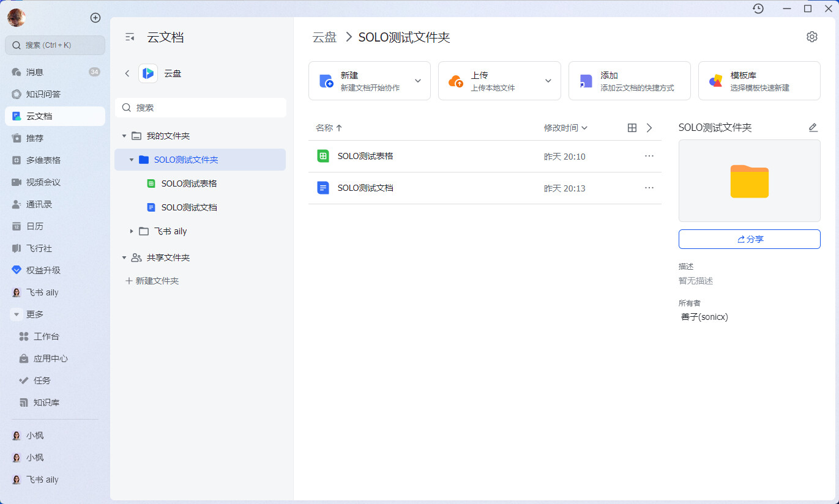
Task: Open the 新建 dropdown arrow
Action: [418, 81]
